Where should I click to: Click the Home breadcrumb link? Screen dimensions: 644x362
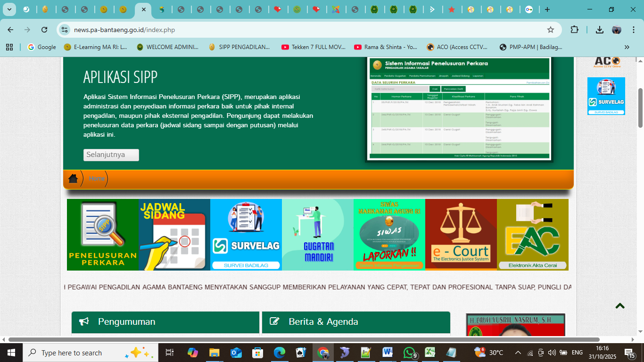pos(97,179)
